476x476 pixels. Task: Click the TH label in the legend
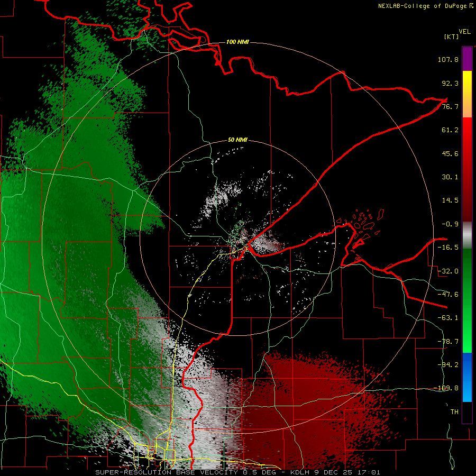coord(454,411)
